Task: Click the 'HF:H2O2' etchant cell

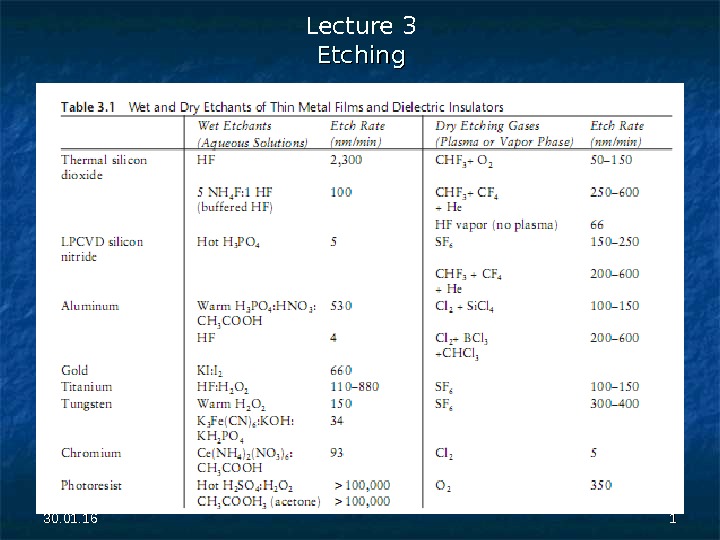Action: 223,388
